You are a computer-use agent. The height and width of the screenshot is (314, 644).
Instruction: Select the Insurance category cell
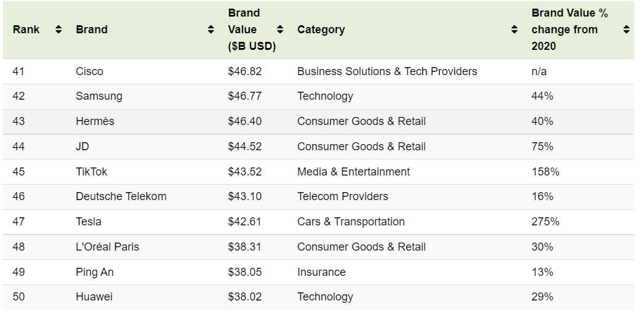321,272
